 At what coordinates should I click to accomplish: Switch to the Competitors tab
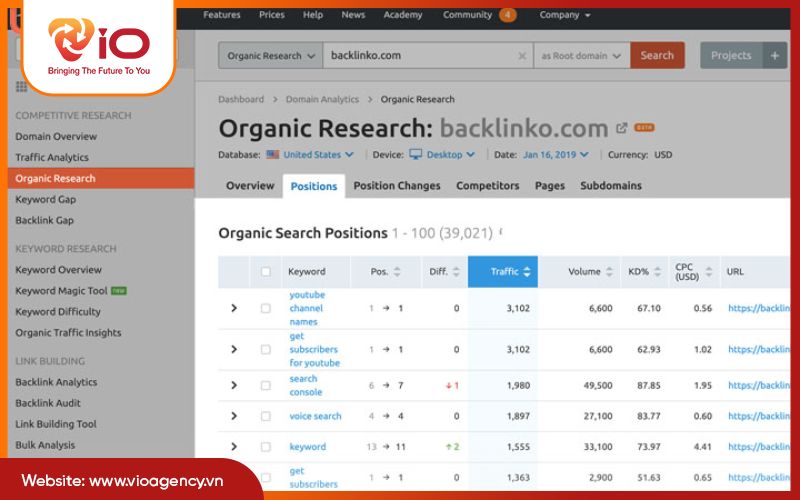[x=488, y=186]
